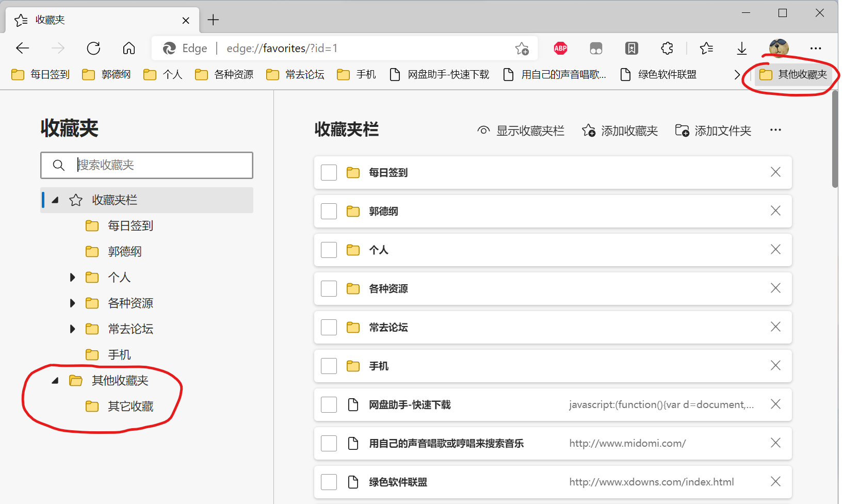This screenshot has height=504, width=843.
Task: Check the 每日签到 folder checkbox
Action: [x=329, y=172]
